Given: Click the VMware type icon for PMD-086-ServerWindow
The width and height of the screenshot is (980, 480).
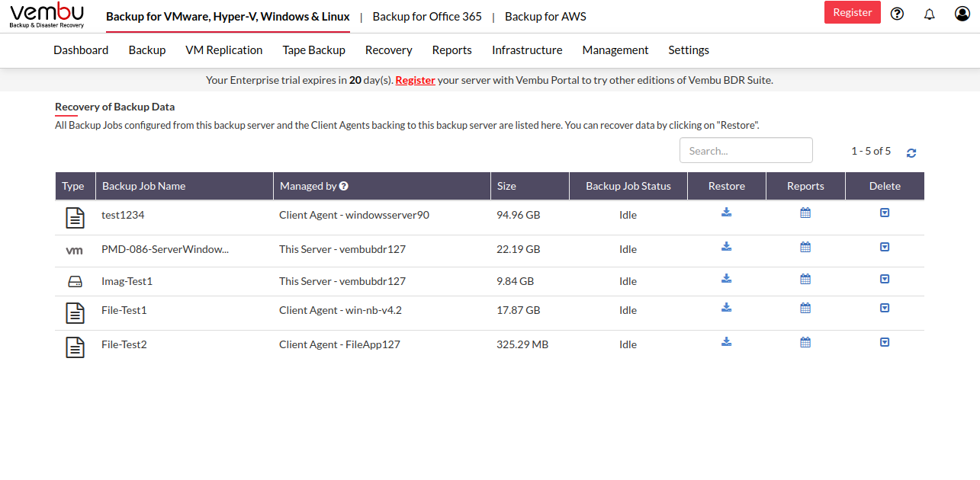Looking at the screenshot, I should (x=75, y=250).
